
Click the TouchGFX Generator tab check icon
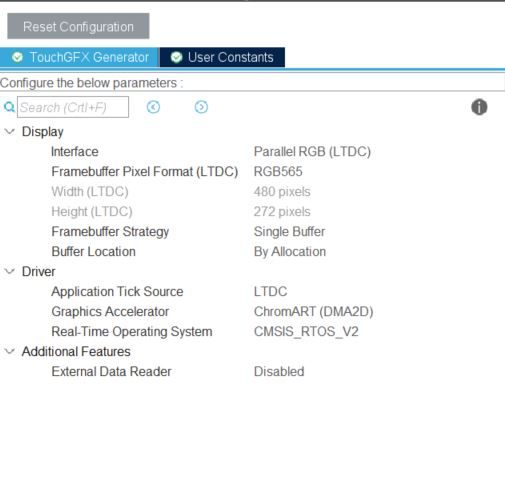tap(17, 57)
